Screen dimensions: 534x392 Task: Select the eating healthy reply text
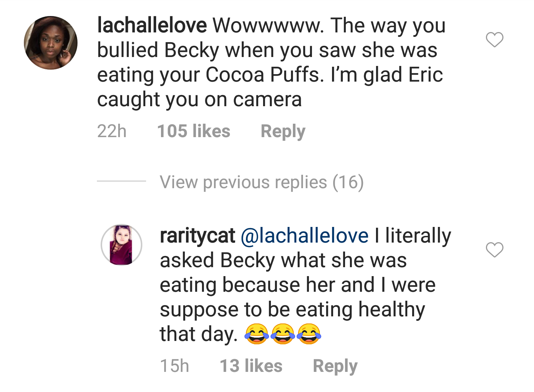tap(306, 285)
